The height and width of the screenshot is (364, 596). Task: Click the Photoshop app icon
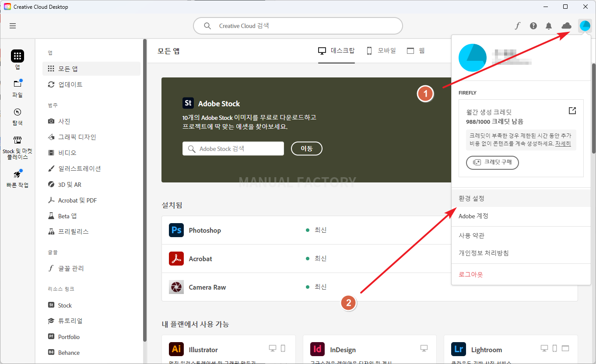[176, 230]
